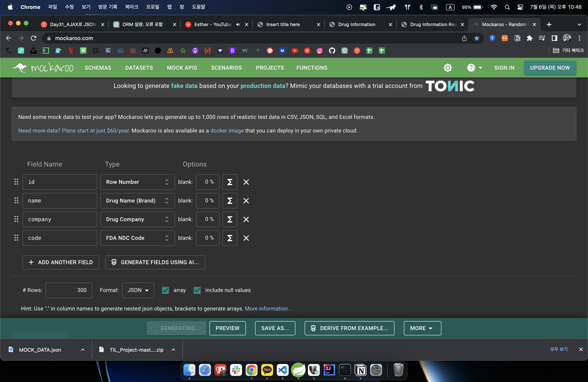Open the More information link
588x382 pixels.
[x=268, y=309]
